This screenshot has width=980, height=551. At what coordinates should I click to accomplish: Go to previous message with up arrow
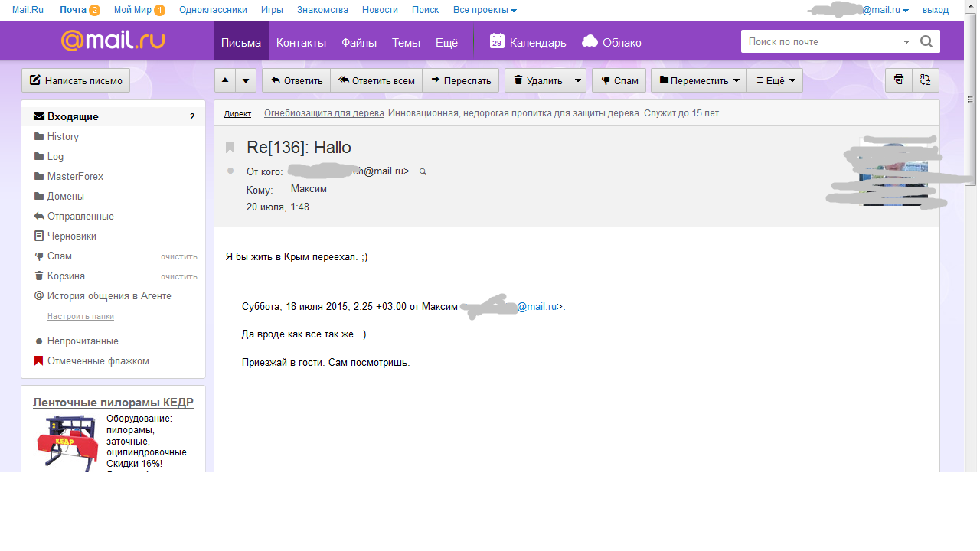click(x=225, y=80)
